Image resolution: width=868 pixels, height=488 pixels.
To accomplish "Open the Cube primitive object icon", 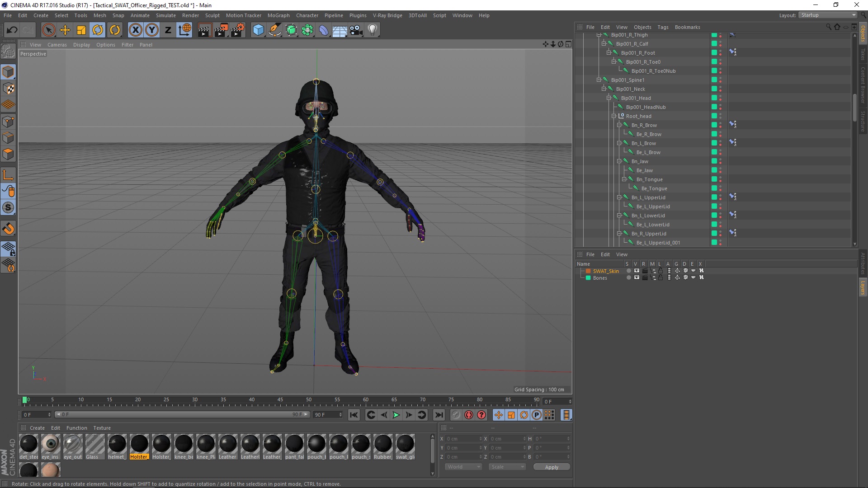I will pos(258,30).
